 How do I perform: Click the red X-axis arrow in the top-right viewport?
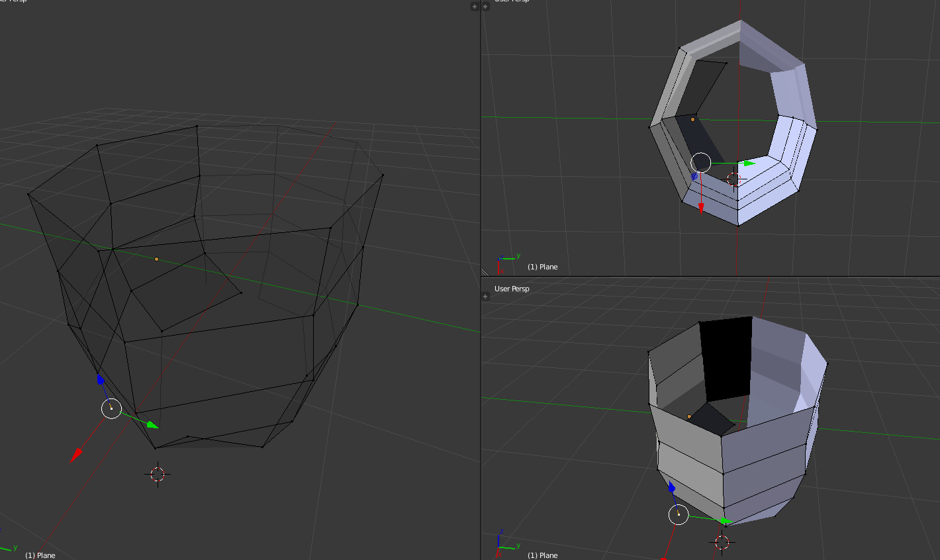[x=702, y=208]
